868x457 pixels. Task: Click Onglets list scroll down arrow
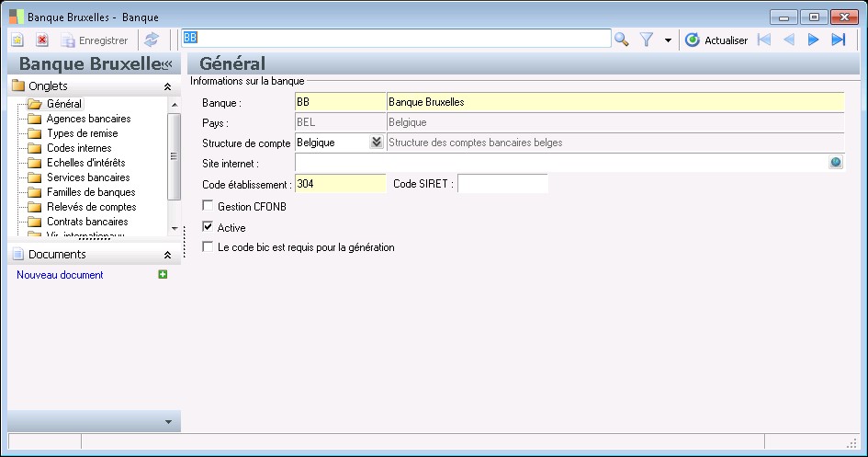[x=175, y=228]
